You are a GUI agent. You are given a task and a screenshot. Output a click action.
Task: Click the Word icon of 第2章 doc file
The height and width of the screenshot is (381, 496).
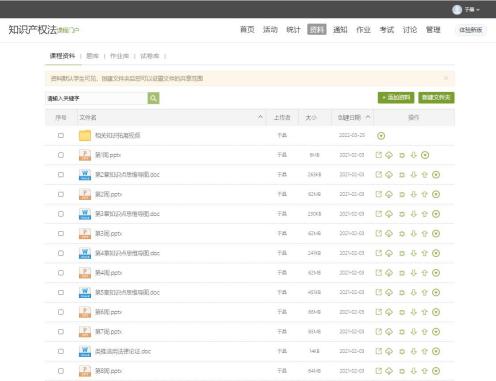coord(85,174)
